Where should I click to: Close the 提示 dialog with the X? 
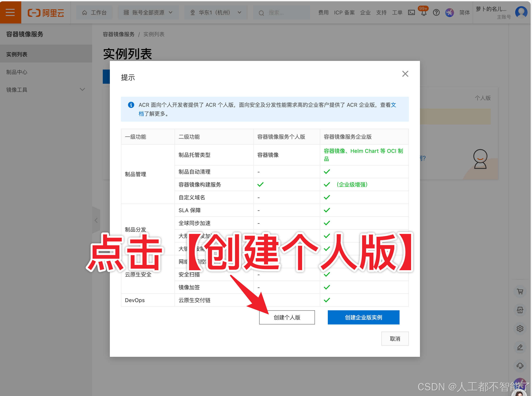(x=405, y=74)
